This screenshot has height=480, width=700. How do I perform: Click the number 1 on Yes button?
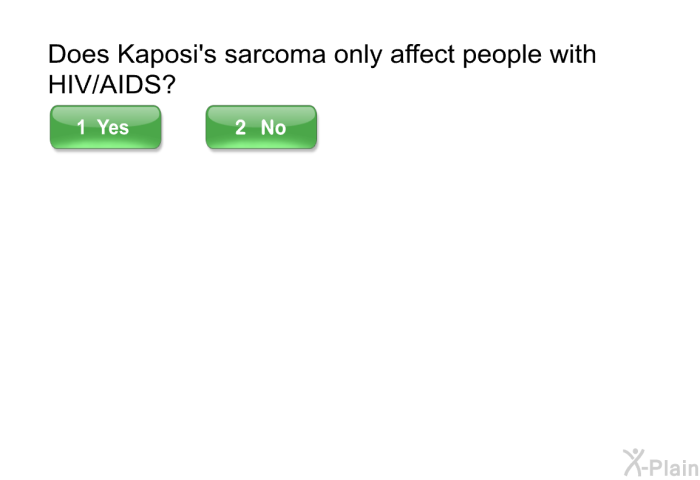point(82,128)
